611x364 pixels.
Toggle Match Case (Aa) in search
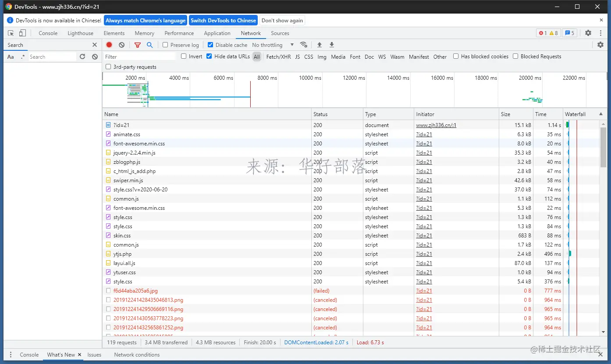(11, 57)
